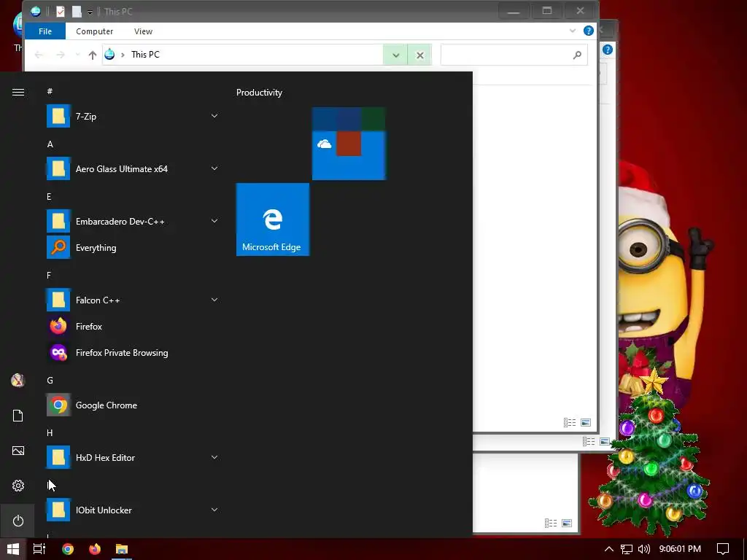Image resolution: width=747 pixels, height=560 pixels.
Task: Expand the 7-Zip folder
Action: pyautogui.click(x=214, y=116)
